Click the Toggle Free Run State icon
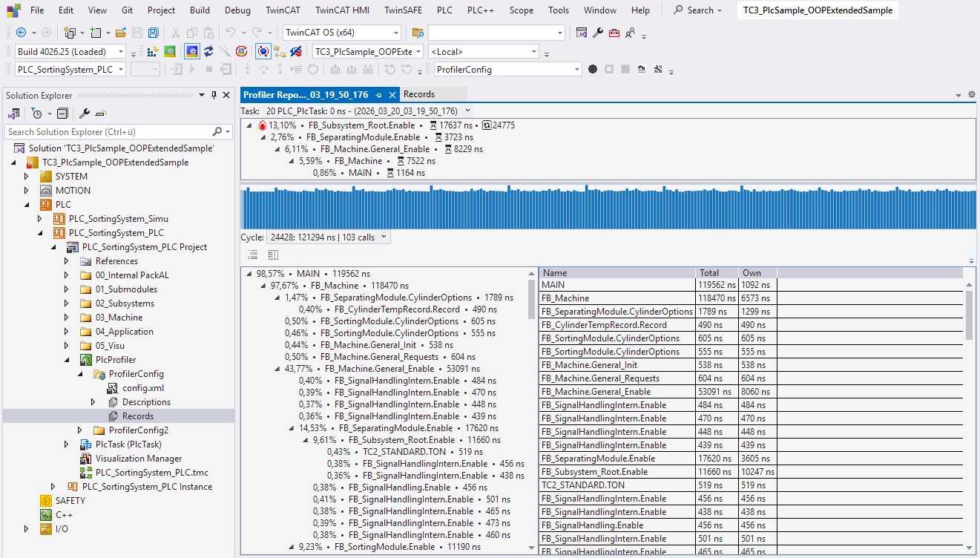Image resolution: width=980 pixels, height=558 pixels. [241, 51]
